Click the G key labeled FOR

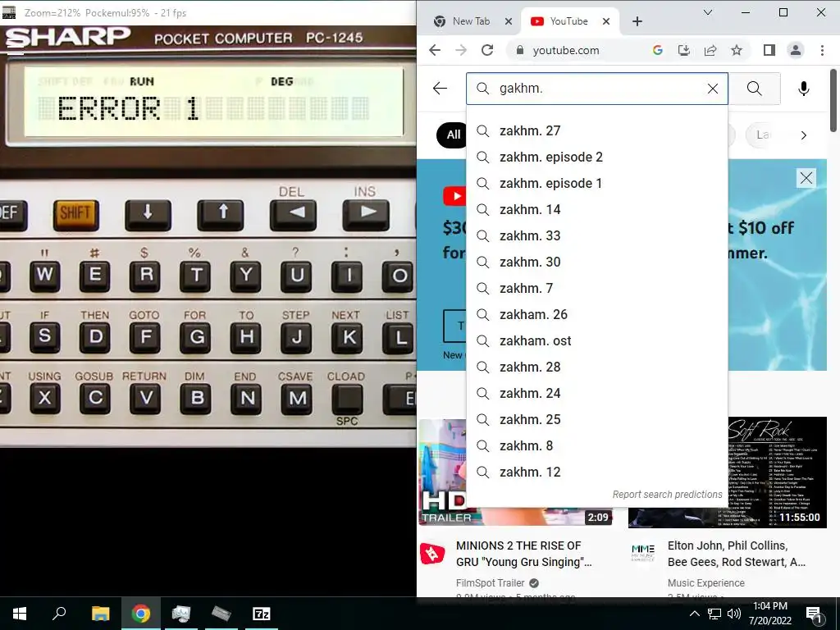(195, 337)
